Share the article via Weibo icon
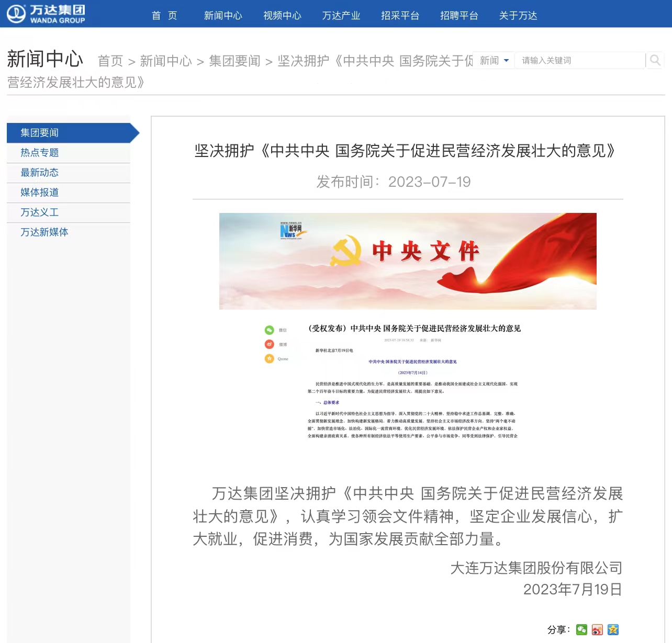Viewport: 672px width, 643px height. tap(597, 629)
